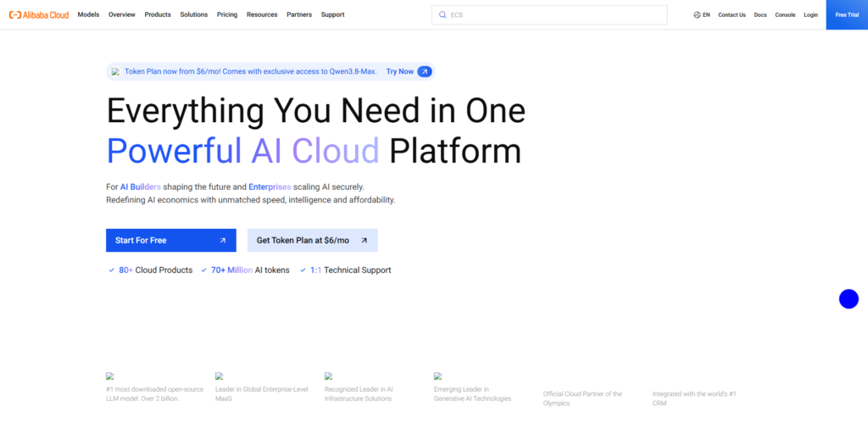Screen dimensions: 868x424
Task: Click "Integrated with the world's #1 CRM" text
Action: 694,399
